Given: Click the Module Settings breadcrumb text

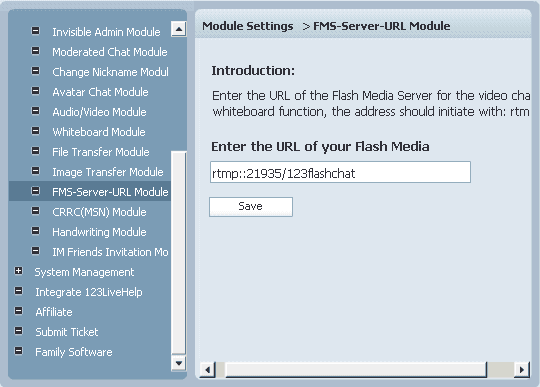Looking at the screenshot, I should pos(248,26).
